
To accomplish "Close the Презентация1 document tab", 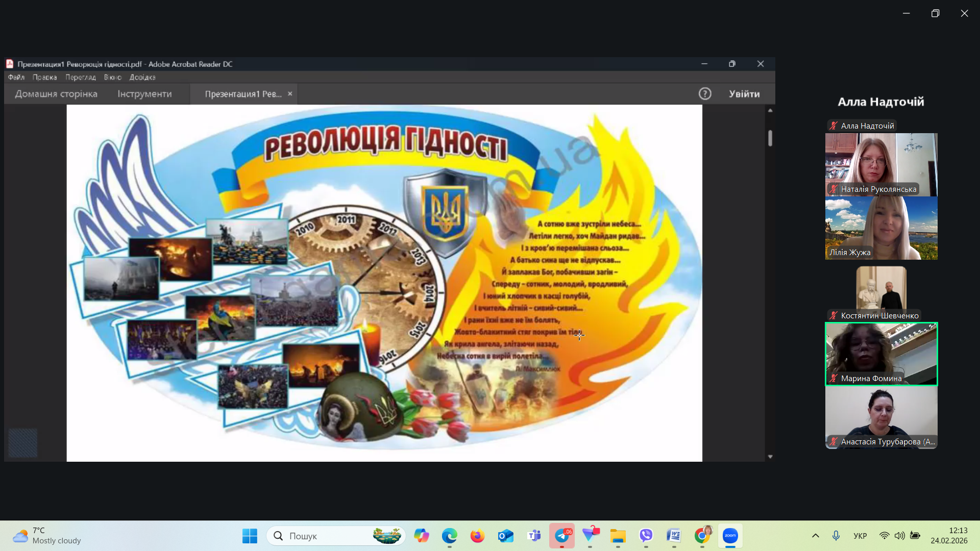I will click(290, 94).
